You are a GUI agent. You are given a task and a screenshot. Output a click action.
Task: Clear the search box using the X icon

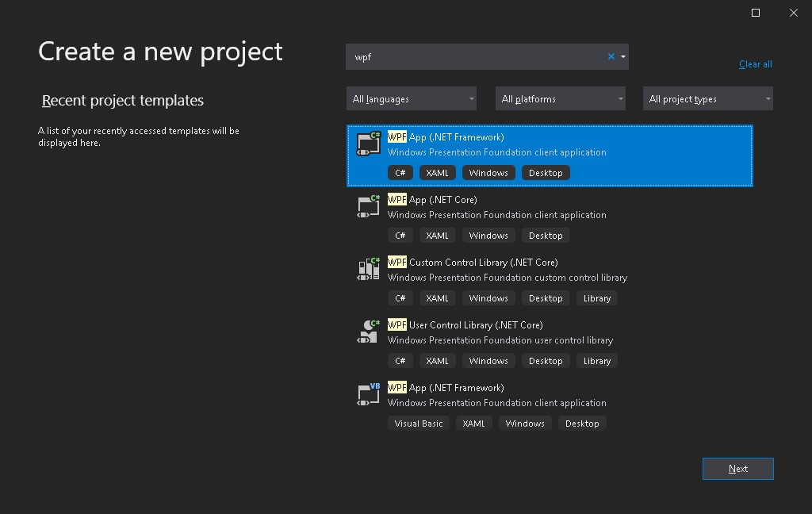[x=610, y=56]
